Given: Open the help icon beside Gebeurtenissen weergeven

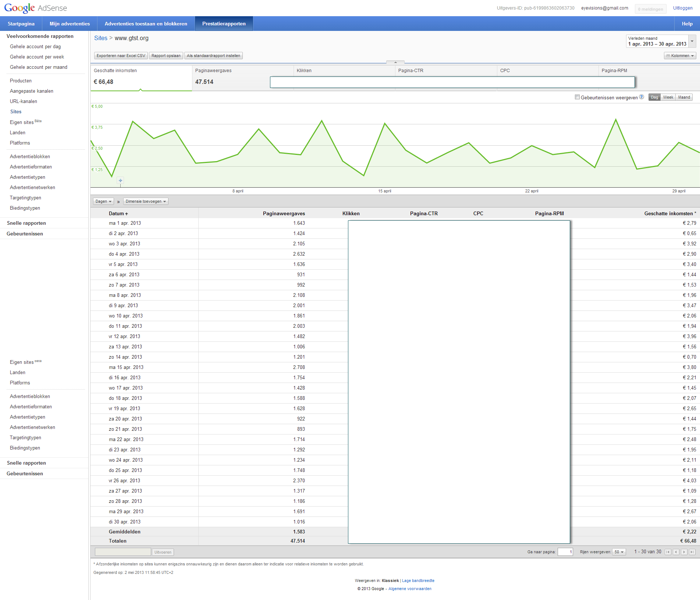Looking at the screenshot, I should (x=642, y=97).
